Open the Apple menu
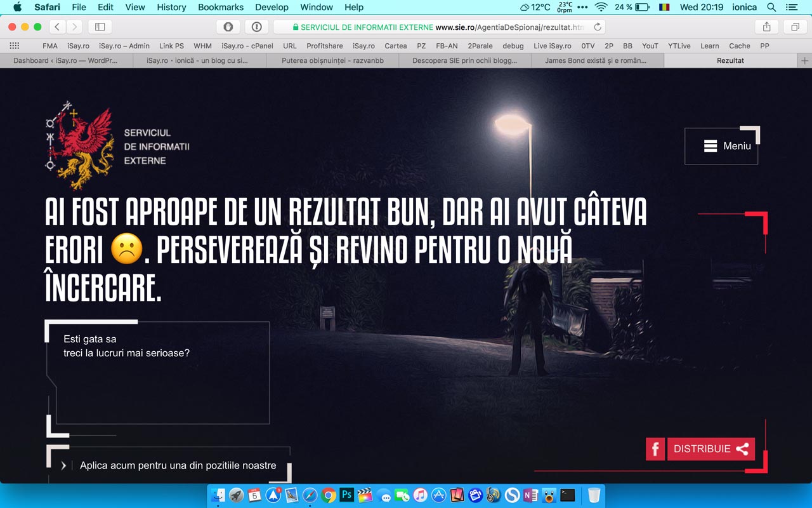This screenshot has height=508, width=812. [x=17, y=7]
